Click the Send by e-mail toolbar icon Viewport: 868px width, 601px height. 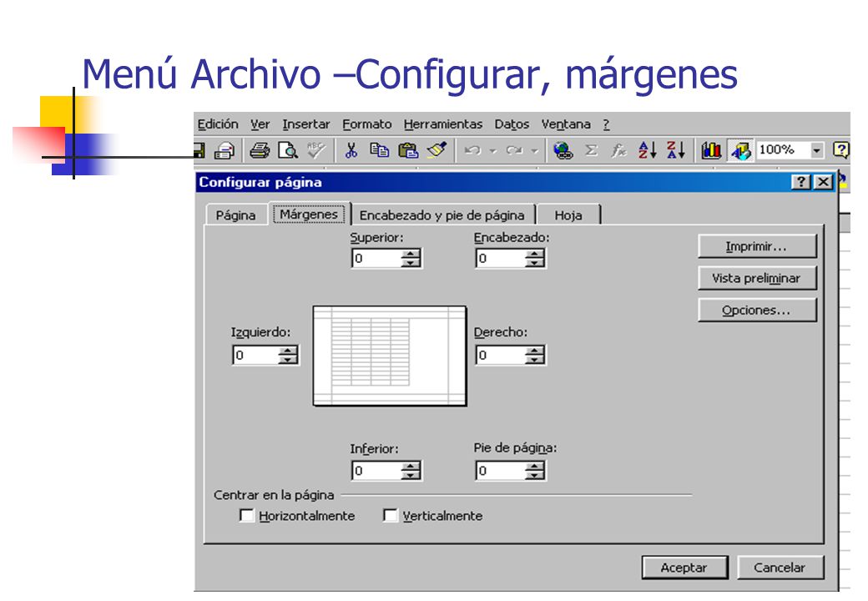225,150
